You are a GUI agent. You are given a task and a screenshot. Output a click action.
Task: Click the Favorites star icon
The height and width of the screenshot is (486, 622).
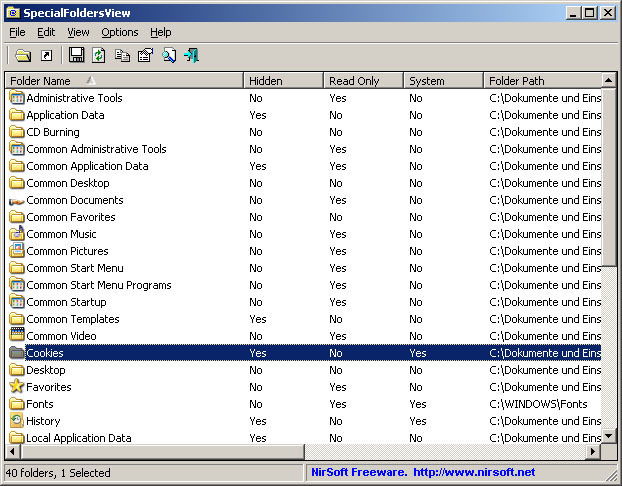pyautogui.click(x=17, y=386)
